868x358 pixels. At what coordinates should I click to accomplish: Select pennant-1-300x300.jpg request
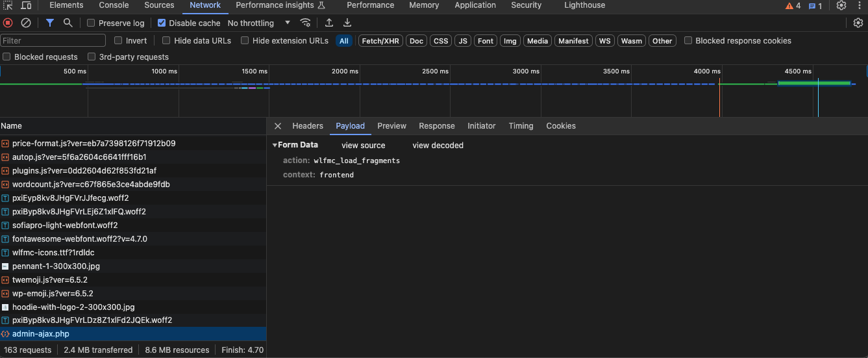pos(133,266)
